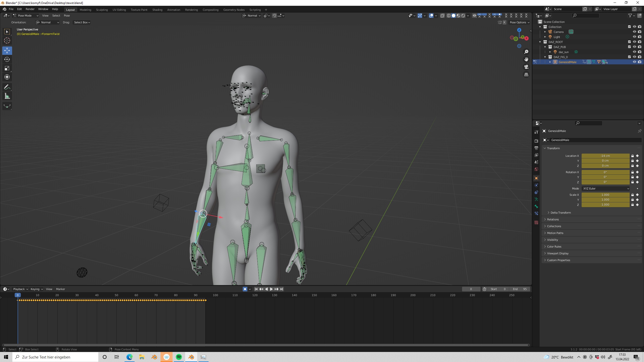Hide Genesis8Male via eye icon
Viewport: 644px width, 362px height.
634,62
